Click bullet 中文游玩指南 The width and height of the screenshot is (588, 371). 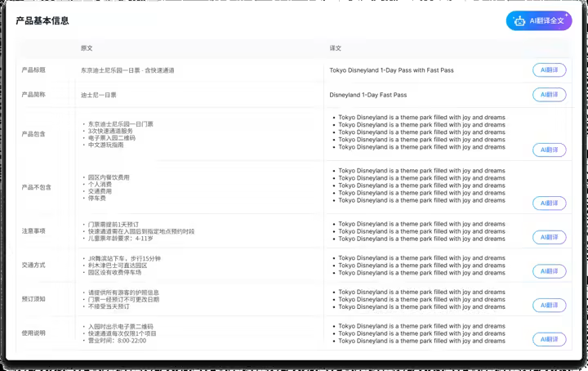coord(105,145)
